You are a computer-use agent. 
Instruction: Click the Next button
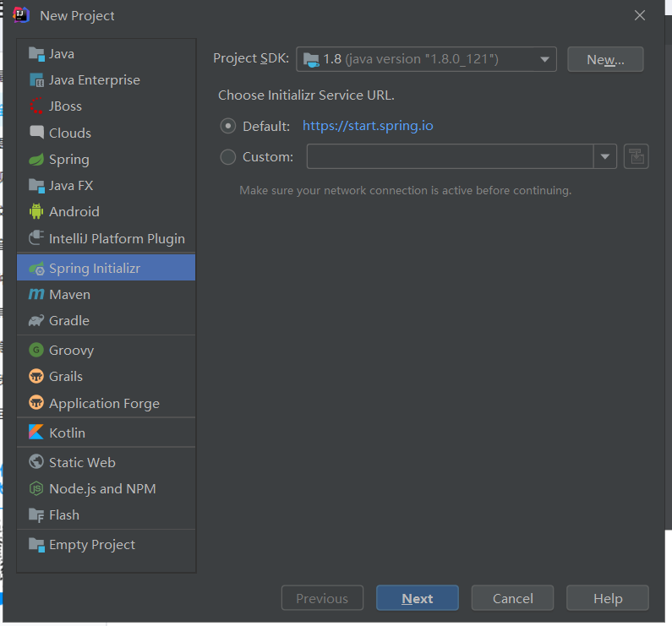coord(418,598)
